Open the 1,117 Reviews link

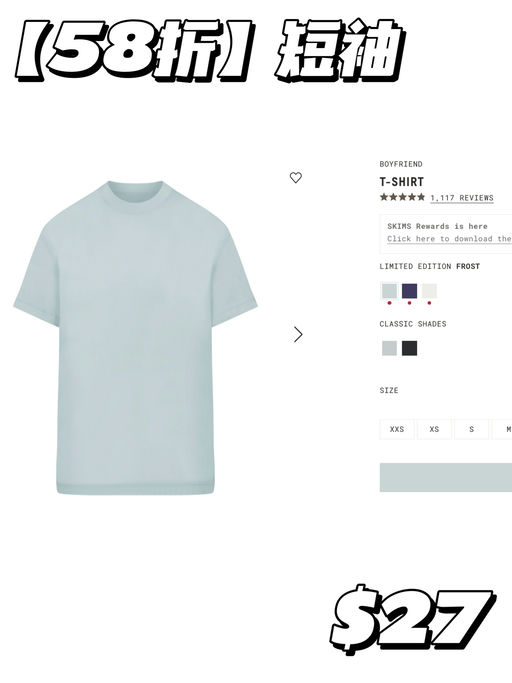click(462, 198)
